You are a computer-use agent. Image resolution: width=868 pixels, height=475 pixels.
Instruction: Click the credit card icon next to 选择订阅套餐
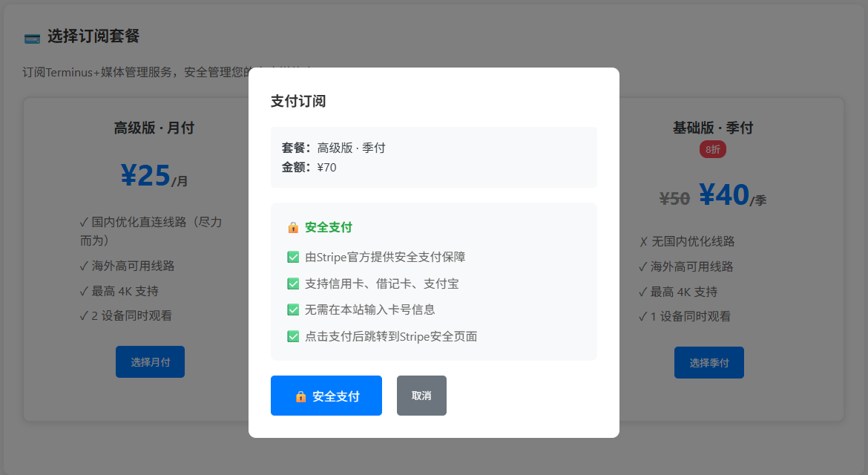32,38
